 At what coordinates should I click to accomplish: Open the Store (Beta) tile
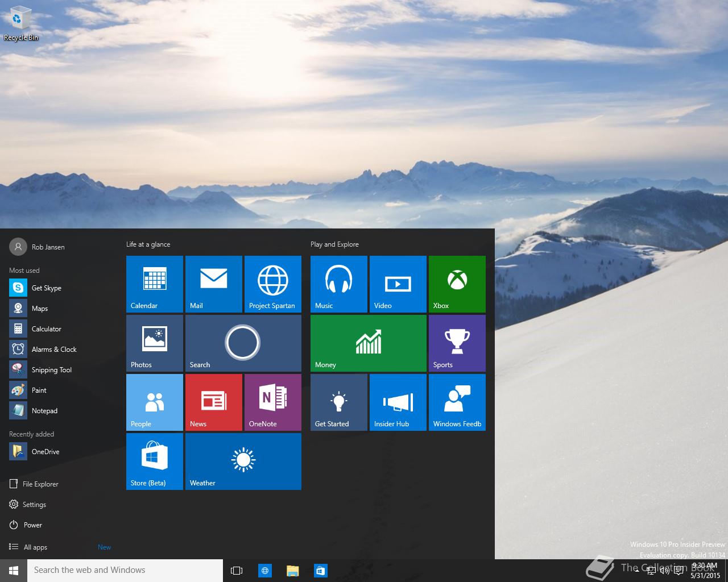[155, 462]
